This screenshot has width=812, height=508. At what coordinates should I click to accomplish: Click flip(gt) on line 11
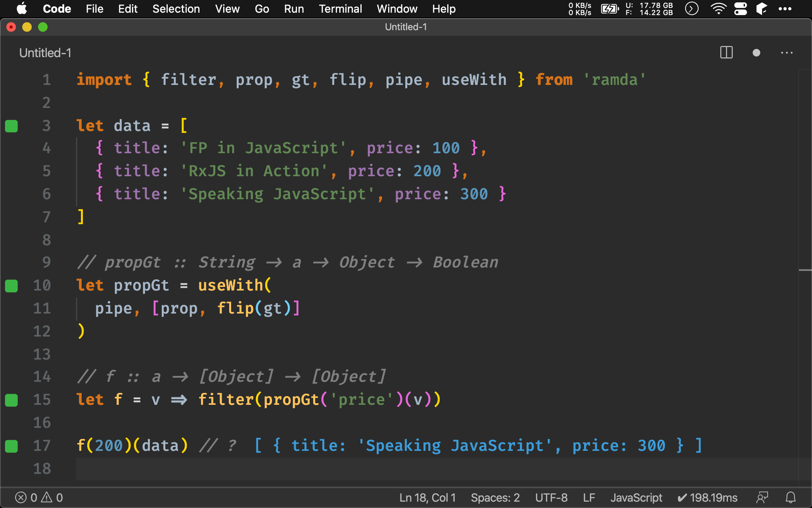255,308
